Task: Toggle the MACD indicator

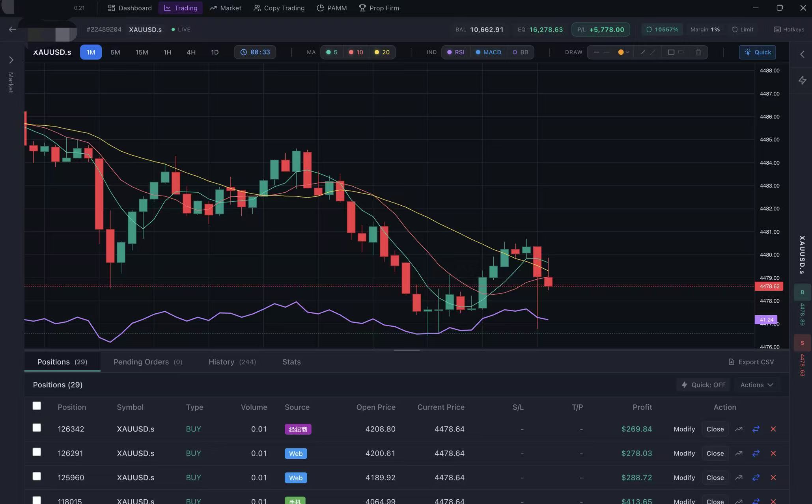Action: pyautogui.click(x=488, y=52)
